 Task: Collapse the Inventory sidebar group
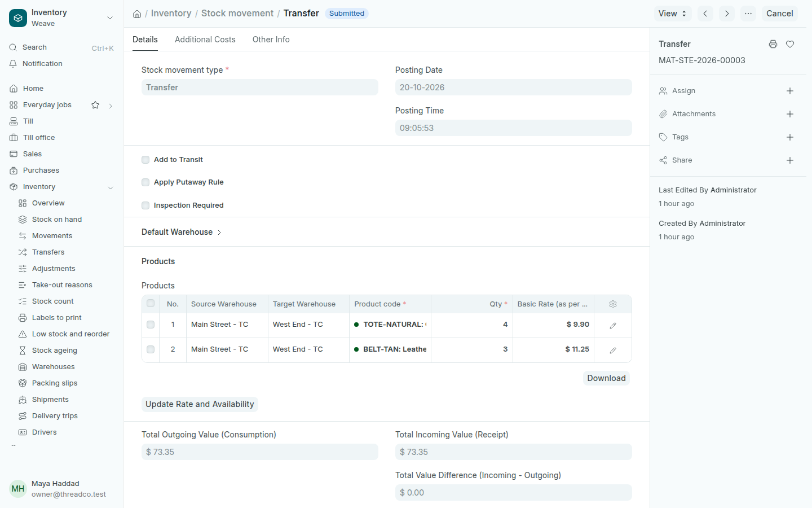coord(111,187)
